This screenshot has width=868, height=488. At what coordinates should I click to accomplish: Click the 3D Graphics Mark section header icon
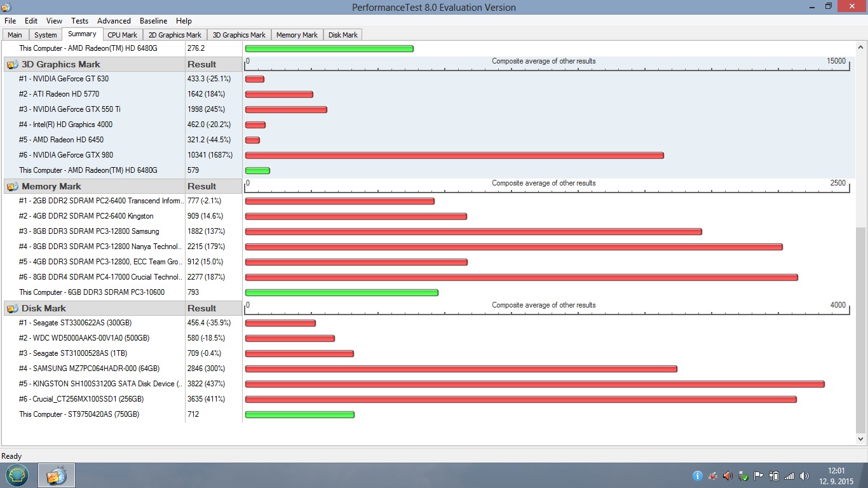pos(12,64)
